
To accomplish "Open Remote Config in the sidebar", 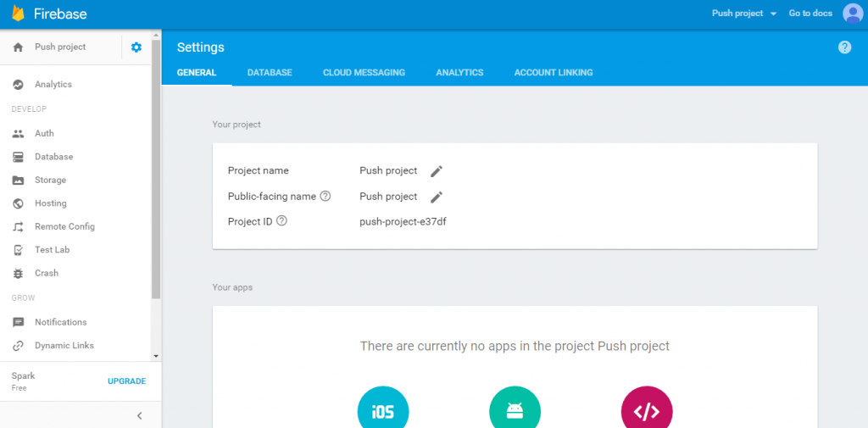I will click(x=64, y=227).
